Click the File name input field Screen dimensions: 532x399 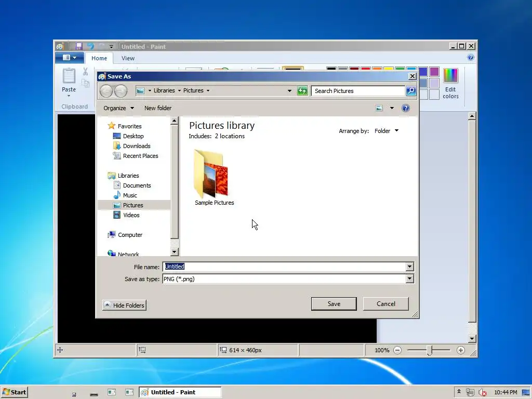tap(284, 267)
